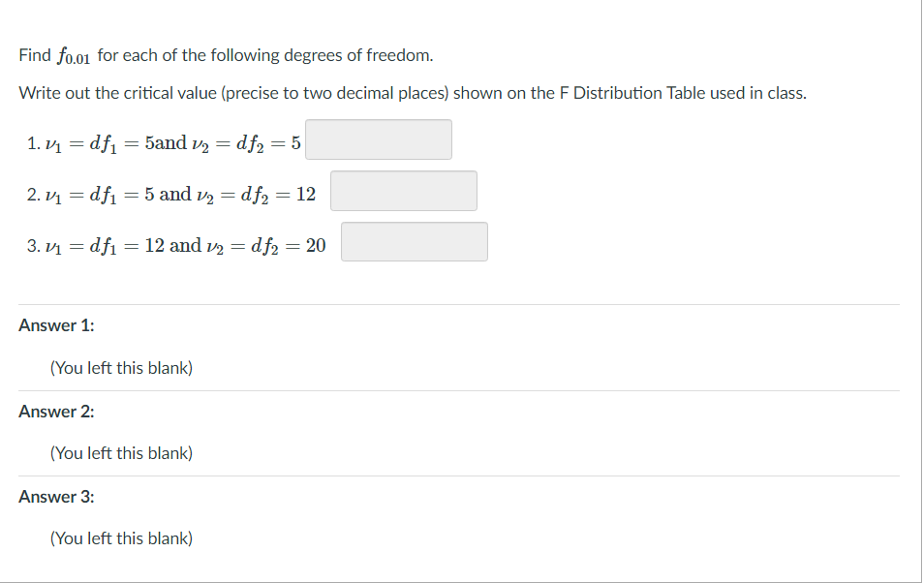Click the question 3 formula text
The height and width of the screenshot is (583, 924).
click(x=174, y=241)
